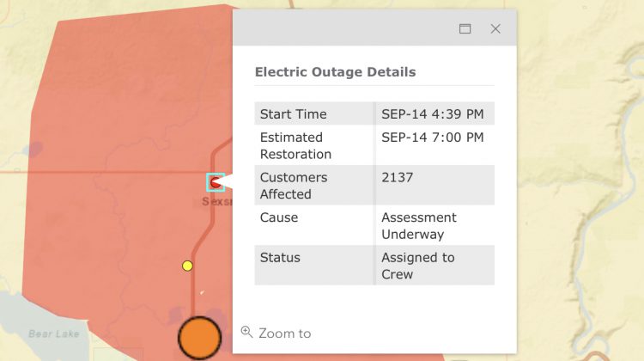This screenshot has width=644, height=361.
Task: Click the selected red outage marker
Action: point(216,182)
